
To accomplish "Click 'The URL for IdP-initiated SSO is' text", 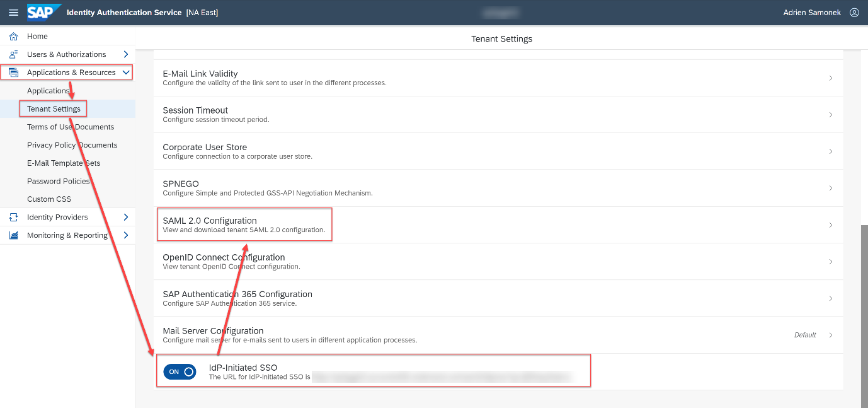I will [260, 377].
